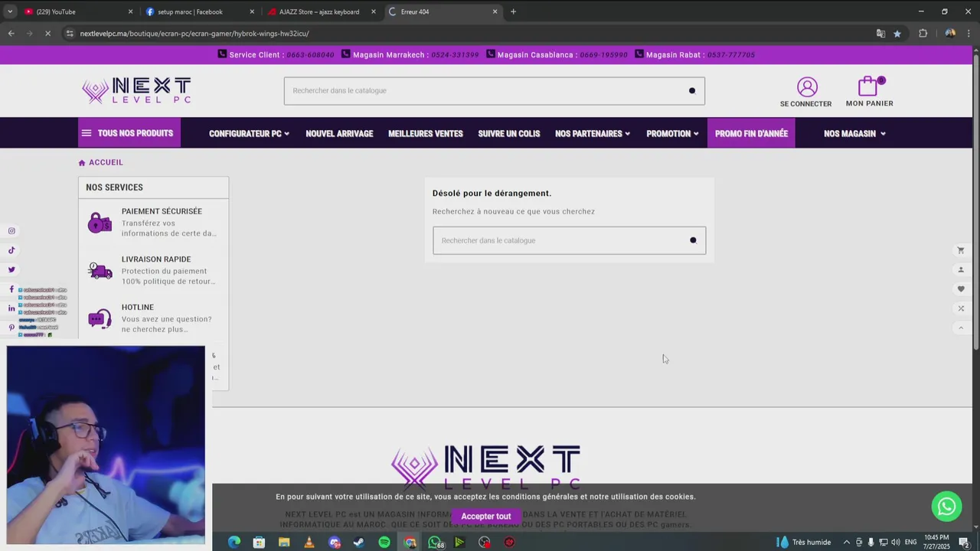Open the Chrome extensions puzzle icon
Viewport: 980px width, 551px height.
923,34
